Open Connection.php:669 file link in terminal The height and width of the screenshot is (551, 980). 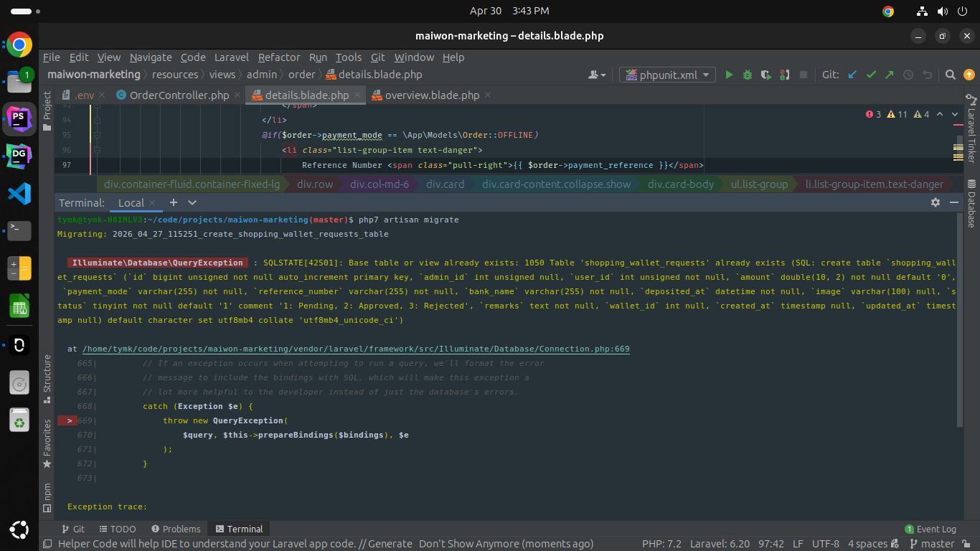coord(356,349)
